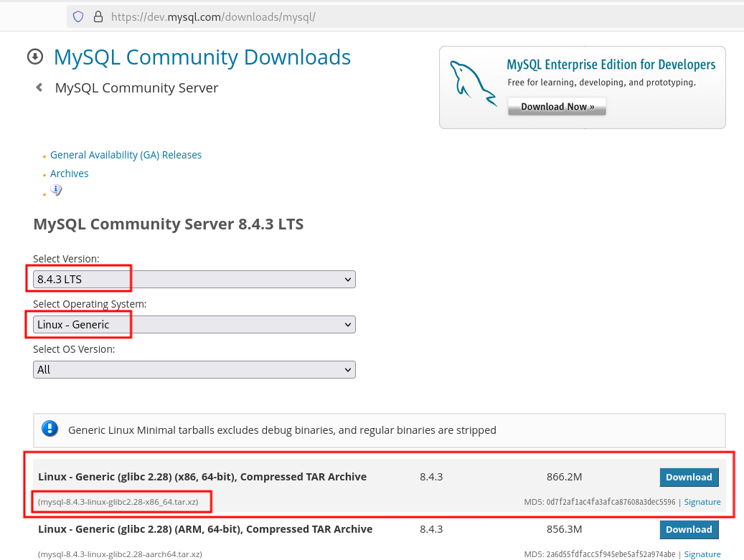744x560 pixels.
Task: Open Signature link for ARM 64-bit archive
Action: pos(702,554)
